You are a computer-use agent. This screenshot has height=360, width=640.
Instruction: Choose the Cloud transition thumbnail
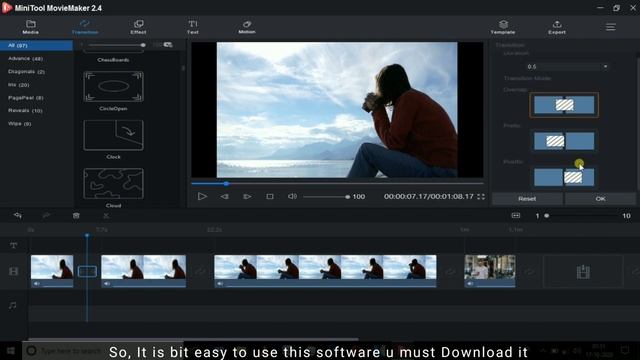click(113, 184)
